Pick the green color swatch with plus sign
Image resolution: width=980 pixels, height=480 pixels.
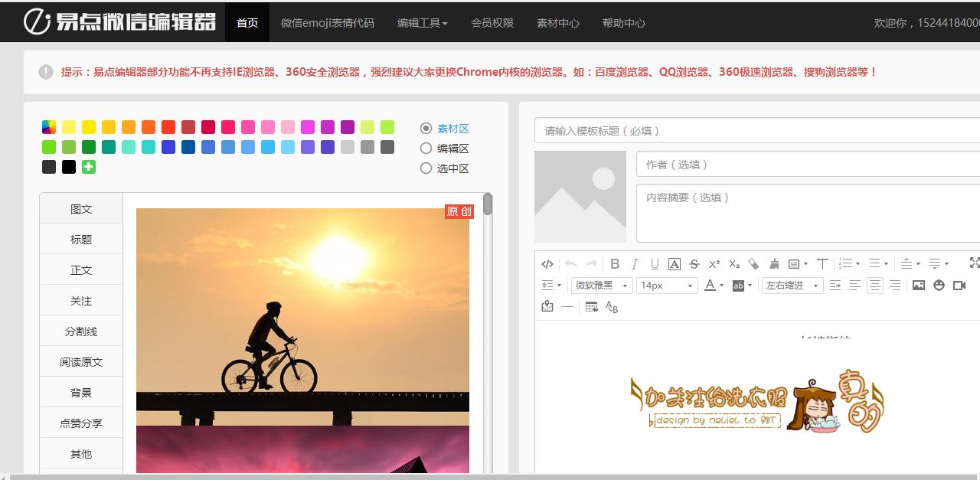(88, 166)
